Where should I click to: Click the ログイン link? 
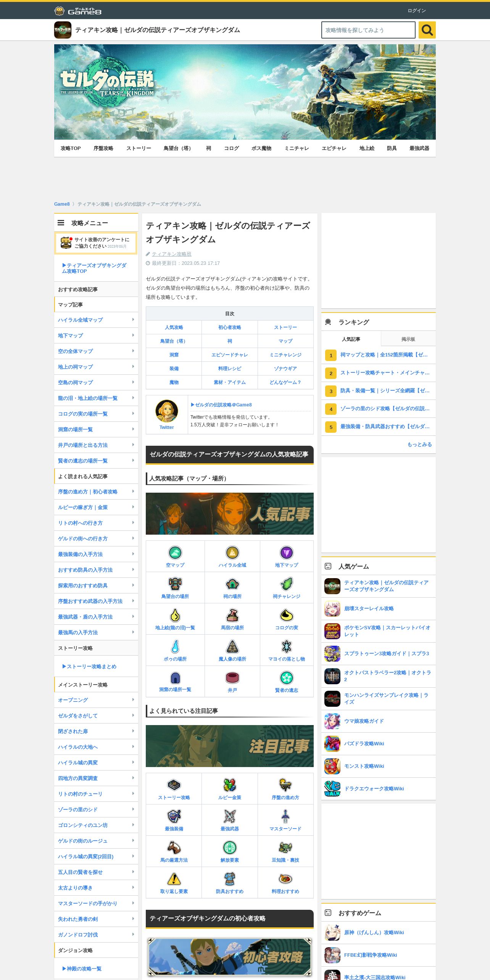click(x=417, y=11)
